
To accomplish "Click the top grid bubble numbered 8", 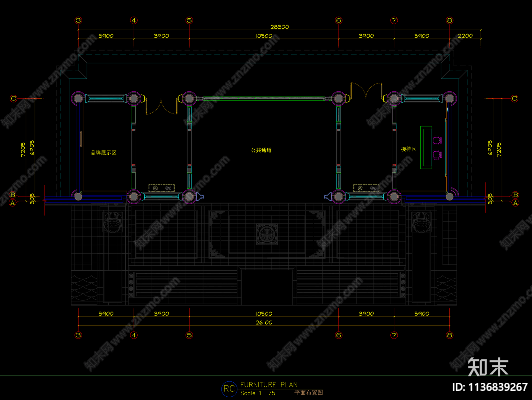I will [450, 20].
